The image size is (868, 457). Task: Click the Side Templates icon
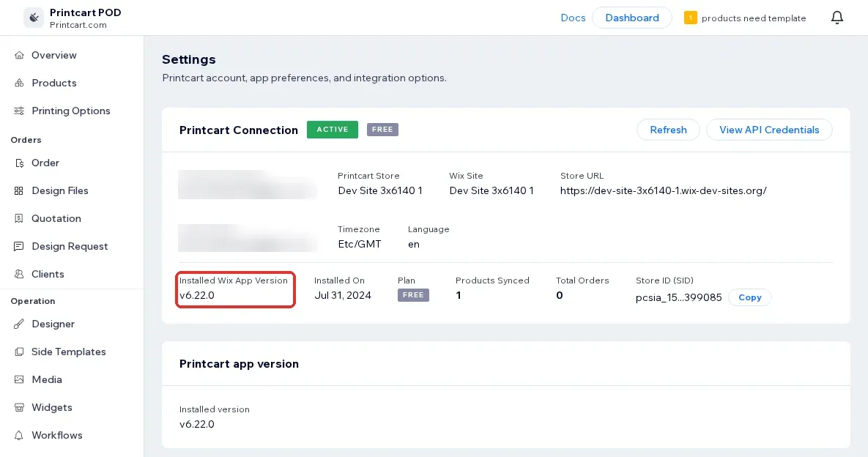pos(19,352)
